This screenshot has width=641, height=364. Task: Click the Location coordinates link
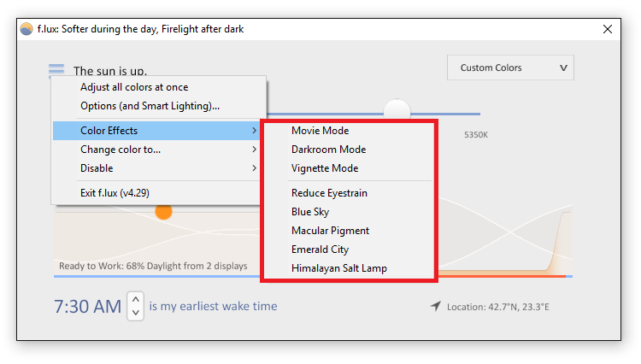point(498,307)
